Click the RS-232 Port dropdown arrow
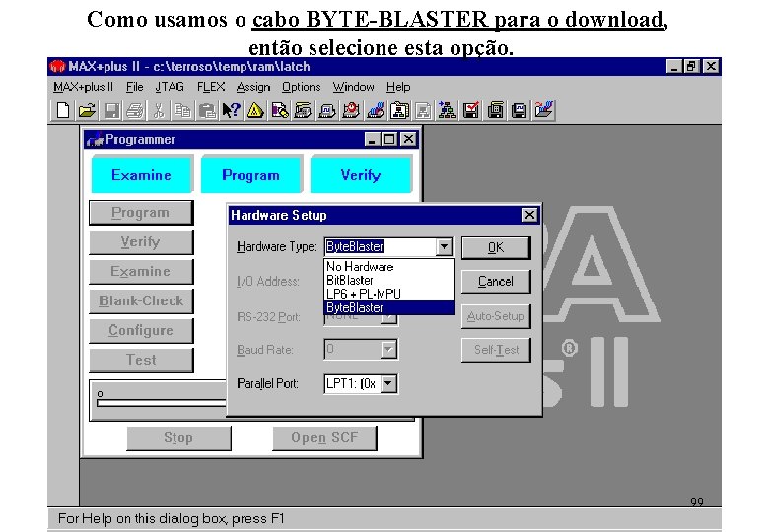Viewport: 769px width, 532px height. [388, 319]
